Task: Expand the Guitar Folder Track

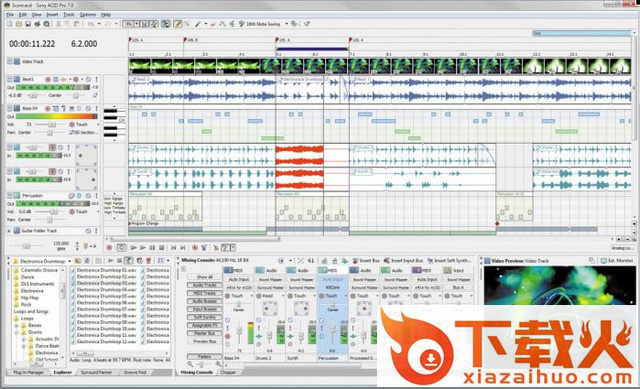Action: tap(9, 231)
